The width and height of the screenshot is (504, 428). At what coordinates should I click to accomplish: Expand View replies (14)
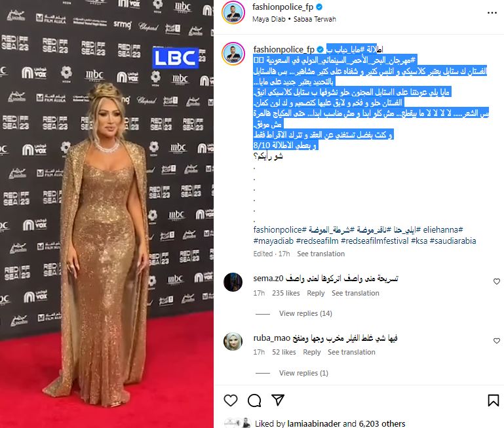coord(305,313)
